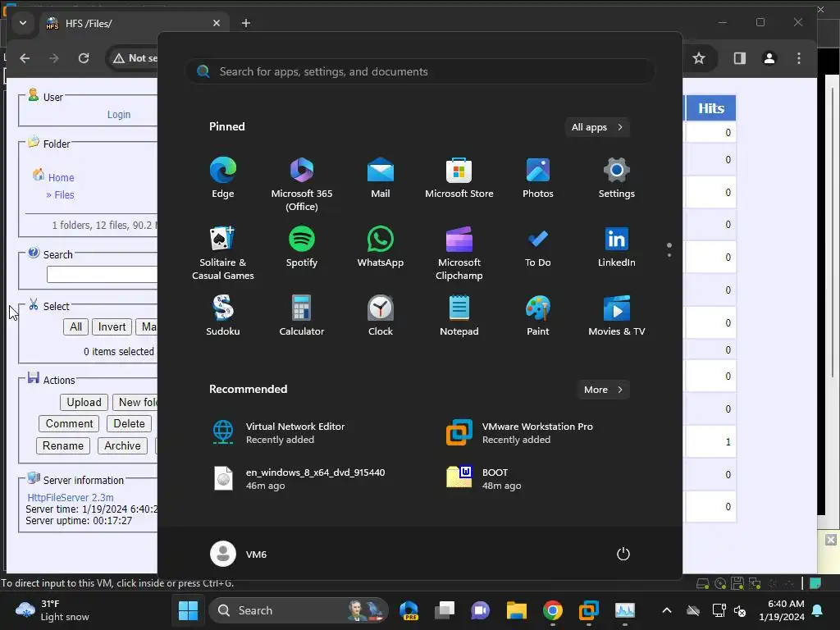This screenshot has height=630, width=840.
Task: Expand More recommended items
Action: 603,390
